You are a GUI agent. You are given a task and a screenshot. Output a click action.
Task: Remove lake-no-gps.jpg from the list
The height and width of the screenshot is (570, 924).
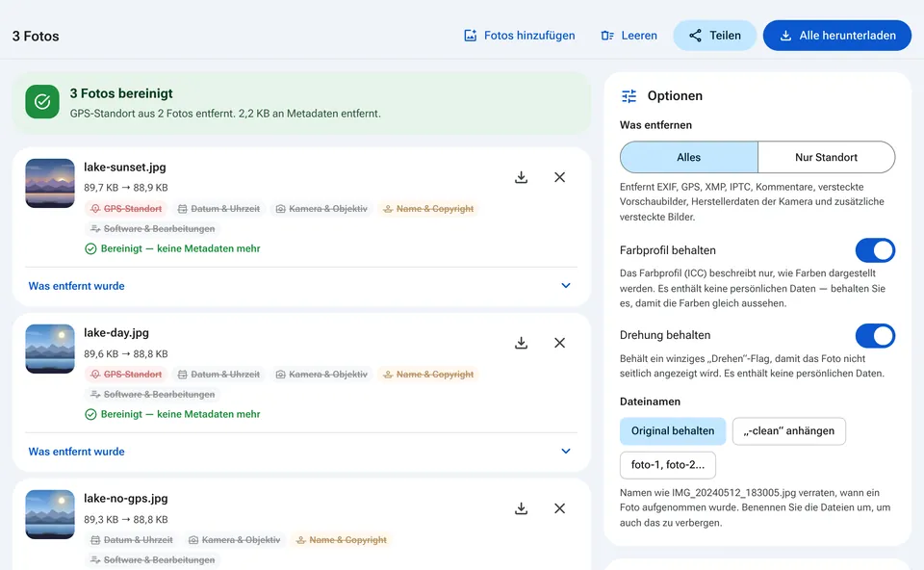point(560,508)
